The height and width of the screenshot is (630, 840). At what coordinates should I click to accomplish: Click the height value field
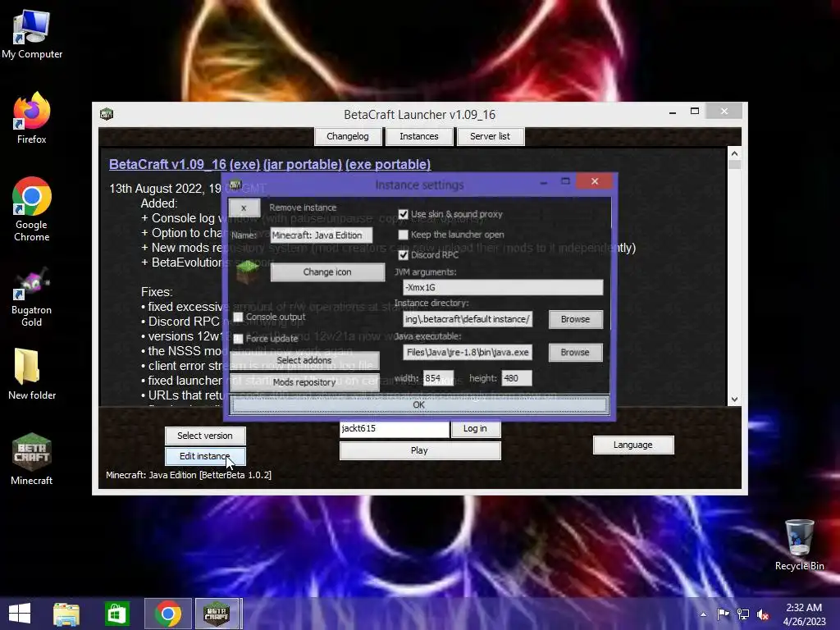517,378
